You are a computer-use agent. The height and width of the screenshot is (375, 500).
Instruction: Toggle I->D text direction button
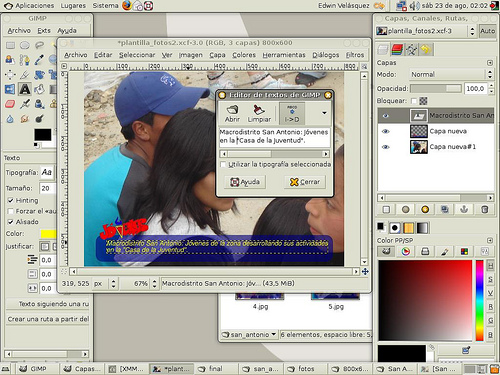point(292,113)
